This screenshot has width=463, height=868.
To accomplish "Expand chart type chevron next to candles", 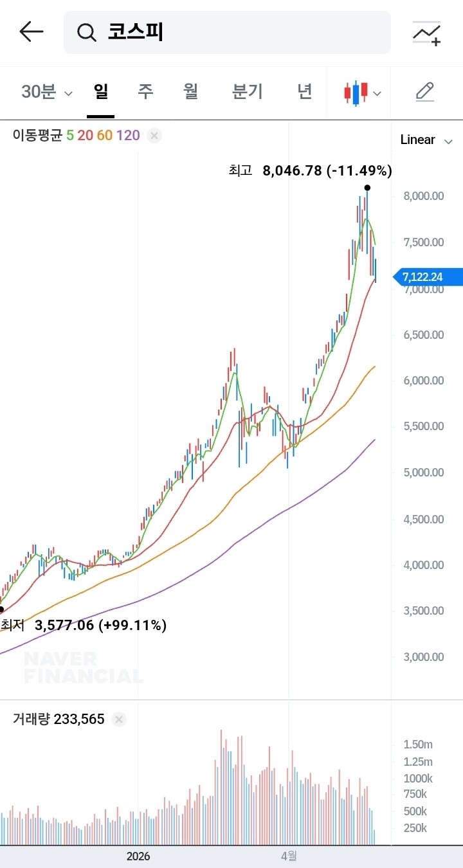I will pyautogui.click(x=377, y=94).
